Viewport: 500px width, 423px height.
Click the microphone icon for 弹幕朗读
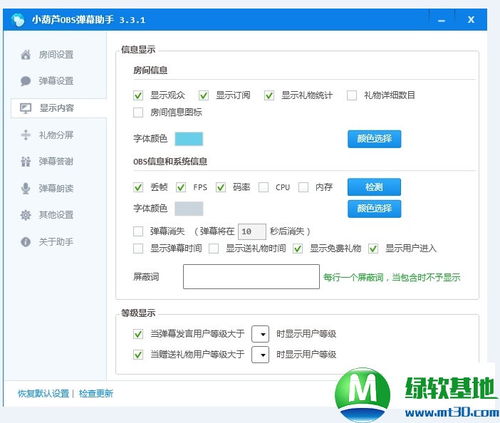tap(26, 188)
